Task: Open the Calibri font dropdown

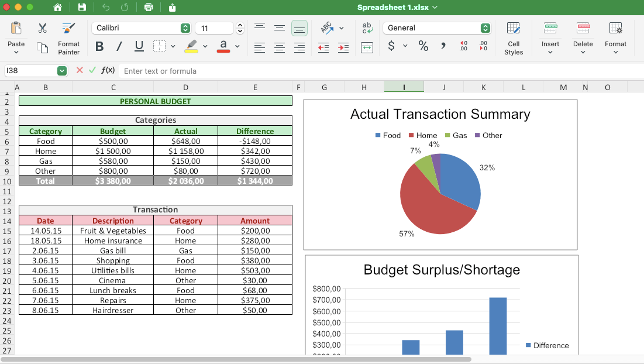Action: (185, 28)
